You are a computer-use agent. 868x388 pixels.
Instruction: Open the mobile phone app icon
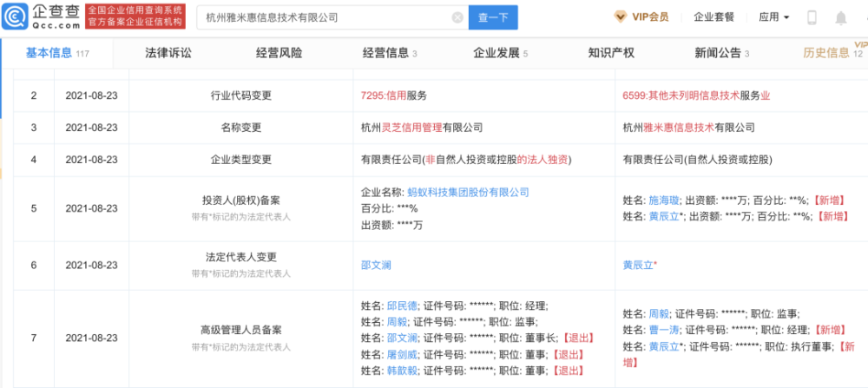(x=812, y=17)
